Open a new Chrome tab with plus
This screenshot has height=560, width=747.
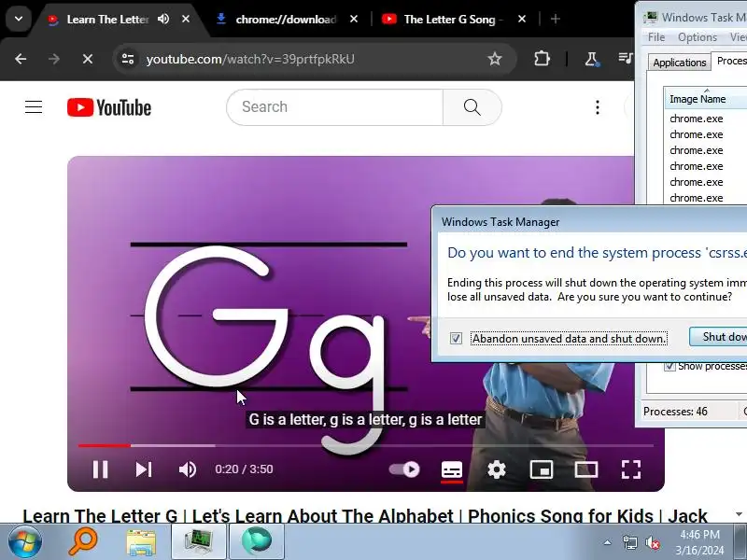(x=555, y=19)
